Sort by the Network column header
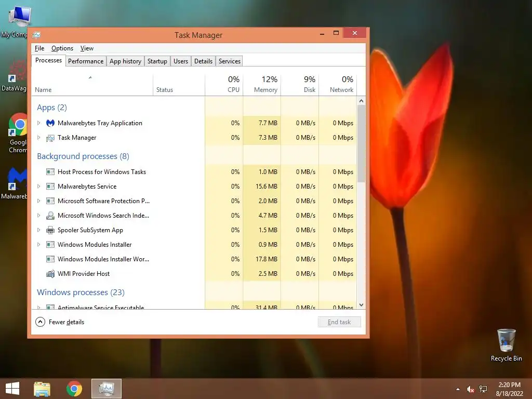532x399 pixels. [338, 84]
